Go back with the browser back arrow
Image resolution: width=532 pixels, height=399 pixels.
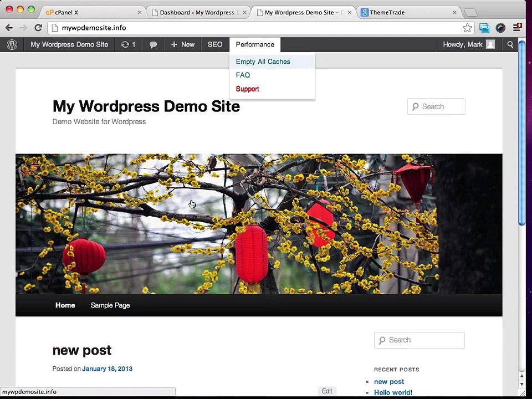(9, 28)
